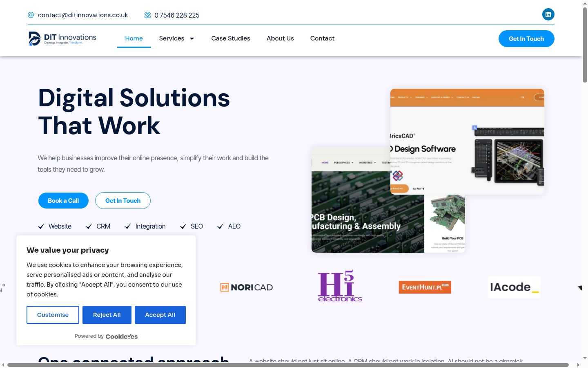This screenshot has width=588, height=368.
Task: Open the BricsCAD design software screenshot
Action: coord(467,141)
